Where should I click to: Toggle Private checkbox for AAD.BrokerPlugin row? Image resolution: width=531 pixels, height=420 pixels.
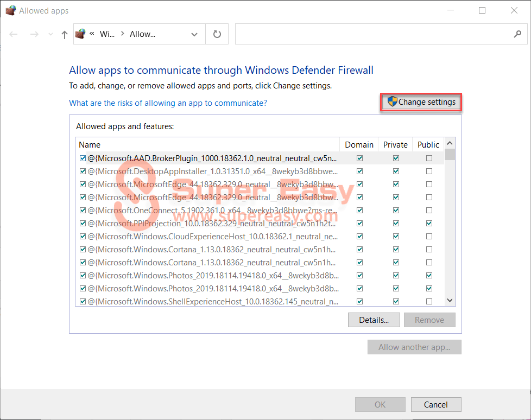click(396, 158)
